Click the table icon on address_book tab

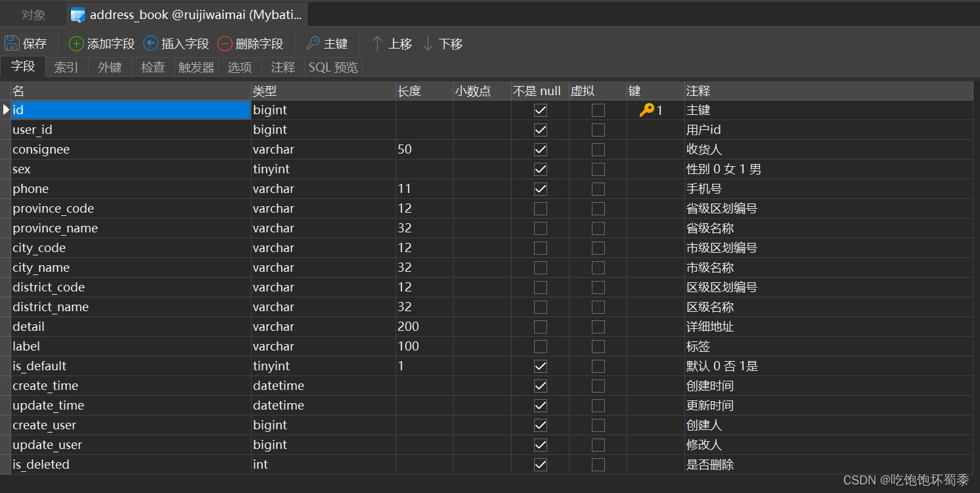[78, 14]
